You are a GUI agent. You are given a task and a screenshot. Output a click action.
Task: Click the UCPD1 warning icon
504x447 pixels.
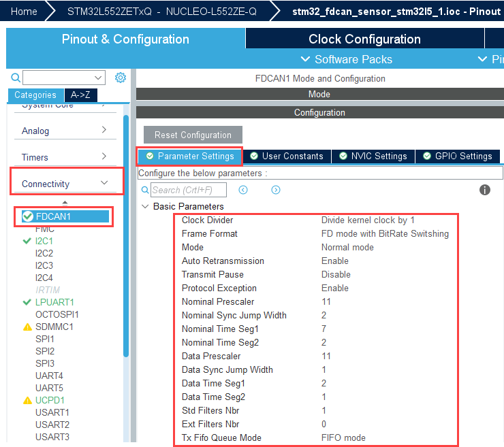[27, 400]
